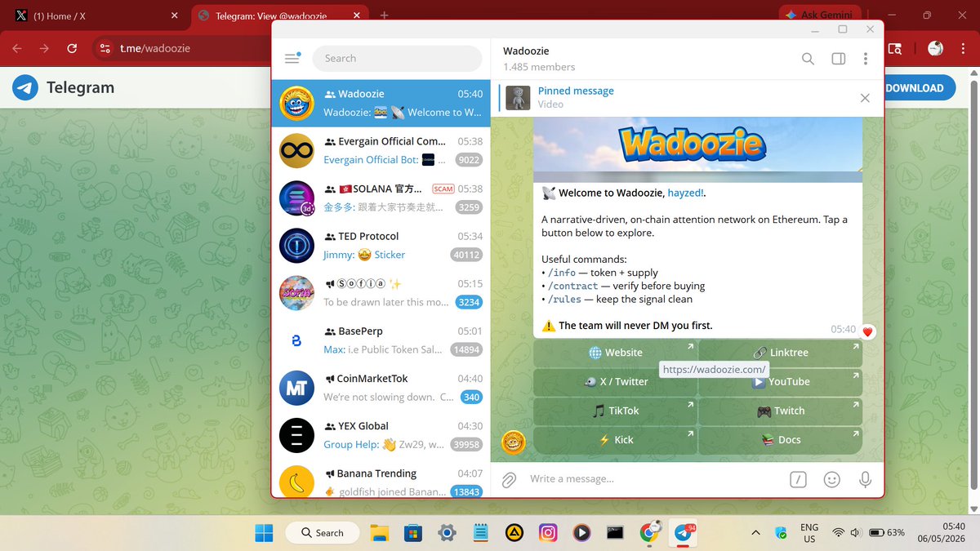The height and width of the screenshot is (551, 980).
Task: Click the Windows taskbar Search box
Action: [323, 533]
